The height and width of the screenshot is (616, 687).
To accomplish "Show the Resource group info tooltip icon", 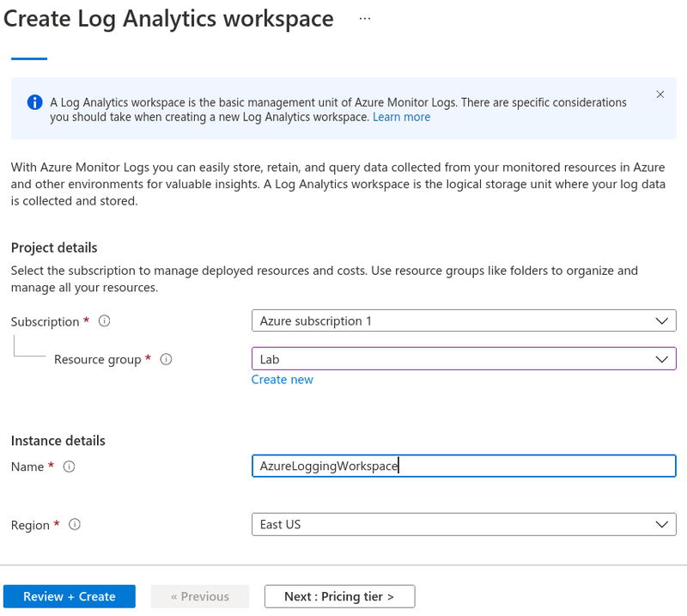I will [166, 359].
